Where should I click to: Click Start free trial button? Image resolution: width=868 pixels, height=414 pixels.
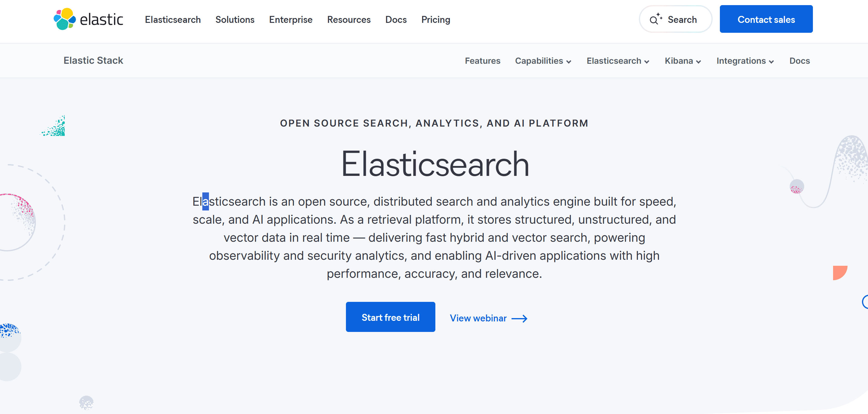390,317
